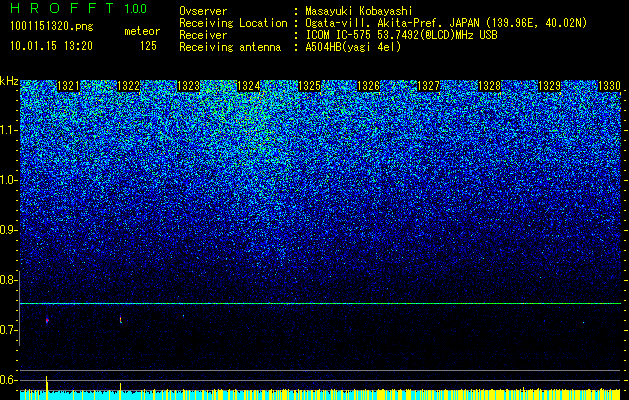The image size is (629, 400).
Task: Click observer name Masayuki Kobayashi
Action: pyautogui.click(x=359, y=11)
